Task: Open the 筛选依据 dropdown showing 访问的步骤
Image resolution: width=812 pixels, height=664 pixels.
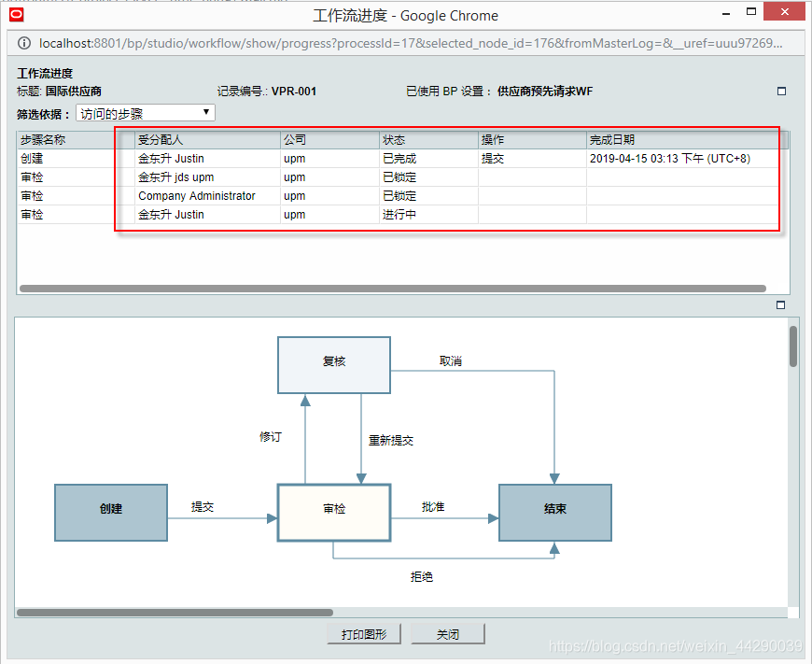Action: [x=146, y=113]
